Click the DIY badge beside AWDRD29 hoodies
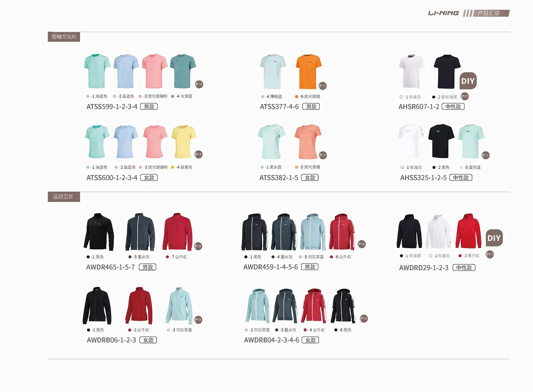 point(494,238)
